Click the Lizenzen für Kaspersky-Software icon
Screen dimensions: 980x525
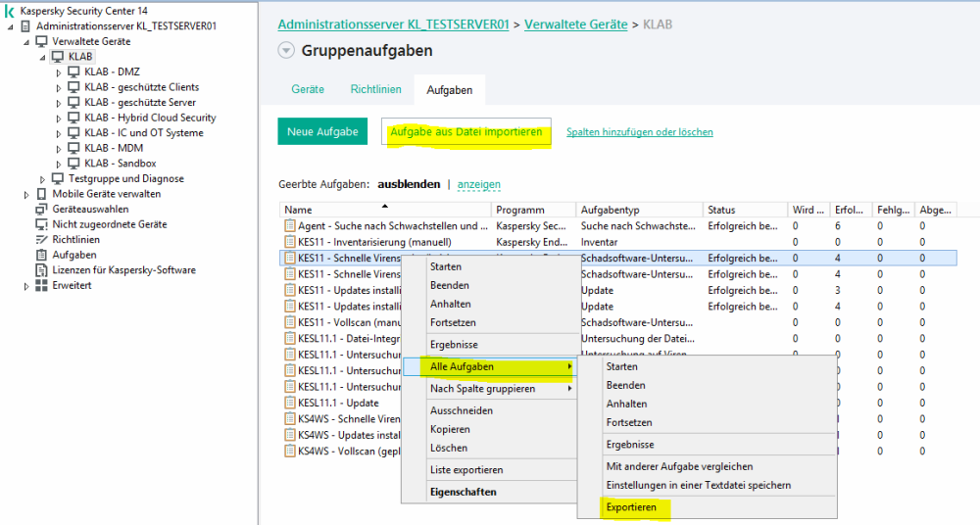(x=41, y=270)
